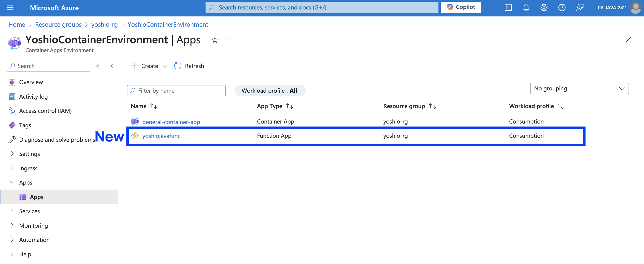This screenshot has width=644, height=264.
Task: Expand the Ingress menu group
Action: [x=12, y=168]
